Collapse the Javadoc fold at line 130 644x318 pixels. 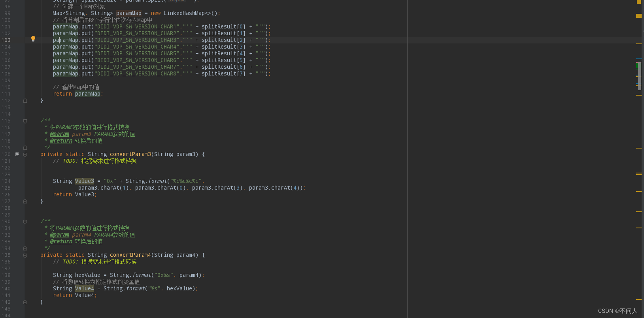point(25,222)
